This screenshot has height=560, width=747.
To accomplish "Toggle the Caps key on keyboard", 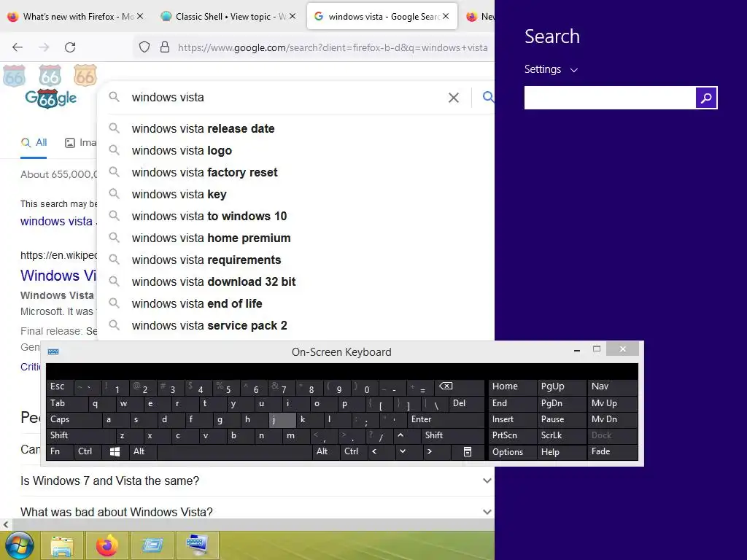I will [74, 419].
